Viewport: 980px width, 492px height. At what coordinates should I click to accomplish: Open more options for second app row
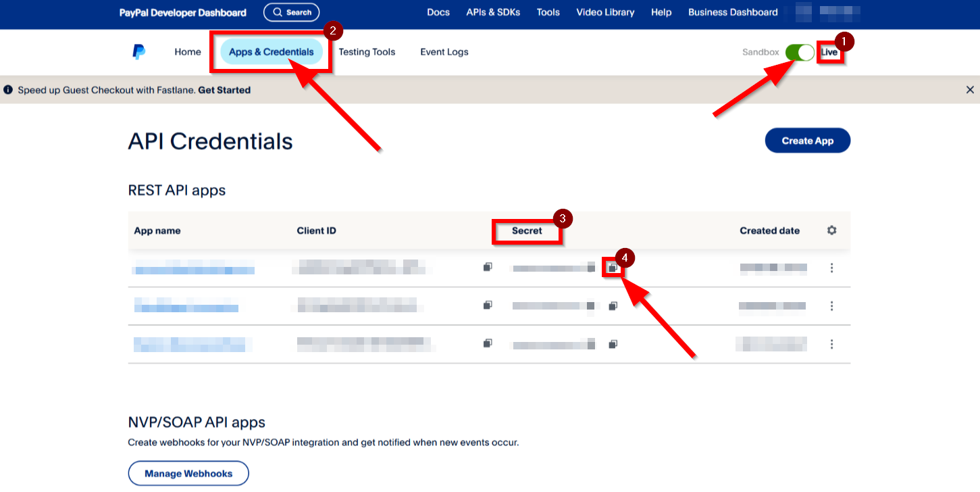(x=831, y=306)
